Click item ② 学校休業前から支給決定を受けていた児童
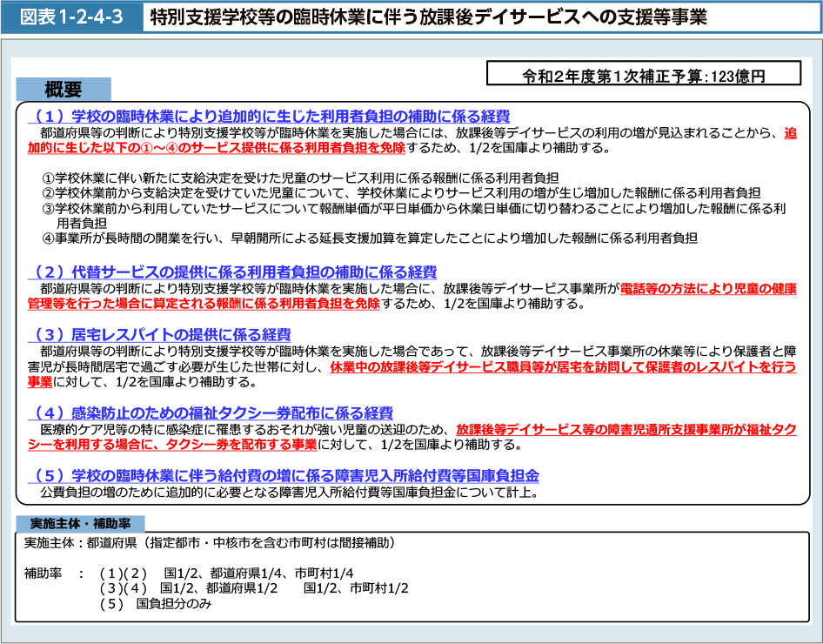Viewport: 823px width, 644px height. [x=401, y=192]
